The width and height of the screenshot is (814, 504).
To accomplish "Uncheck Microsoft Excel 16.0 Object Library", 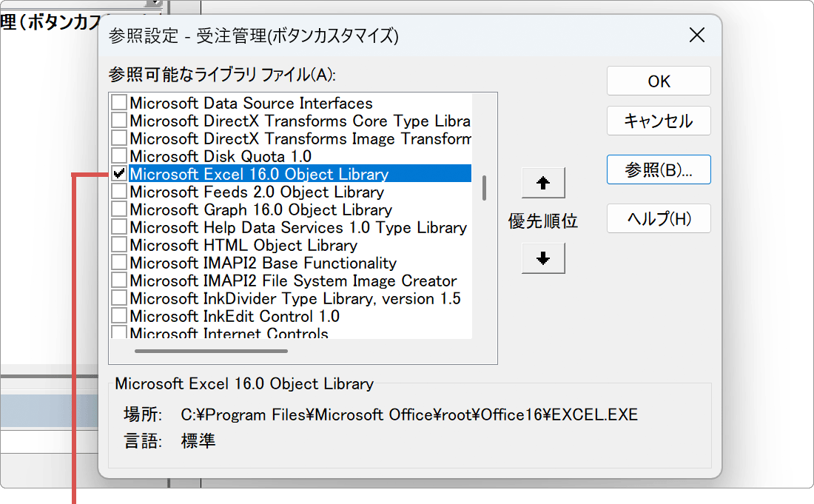I will click(x=118, y=174).
